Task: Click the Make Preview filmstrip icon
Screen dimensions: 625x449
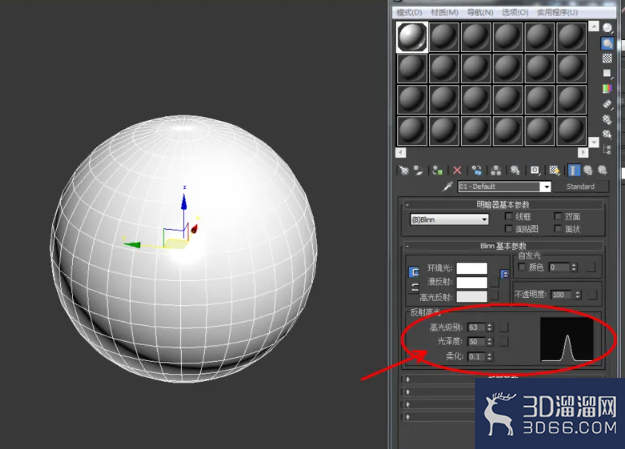Action: pyautogui.click(x=607, y=104)
